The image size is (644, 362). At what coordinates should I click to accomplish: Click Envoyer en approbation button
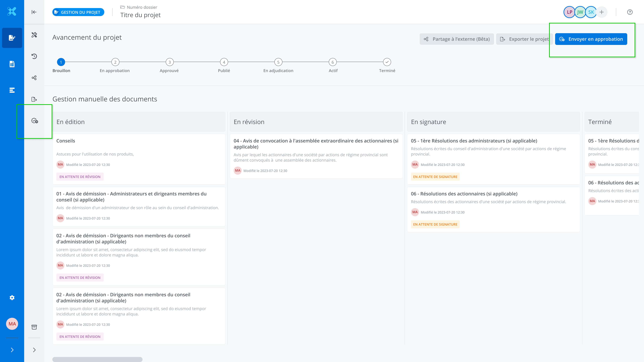[591, 39]
